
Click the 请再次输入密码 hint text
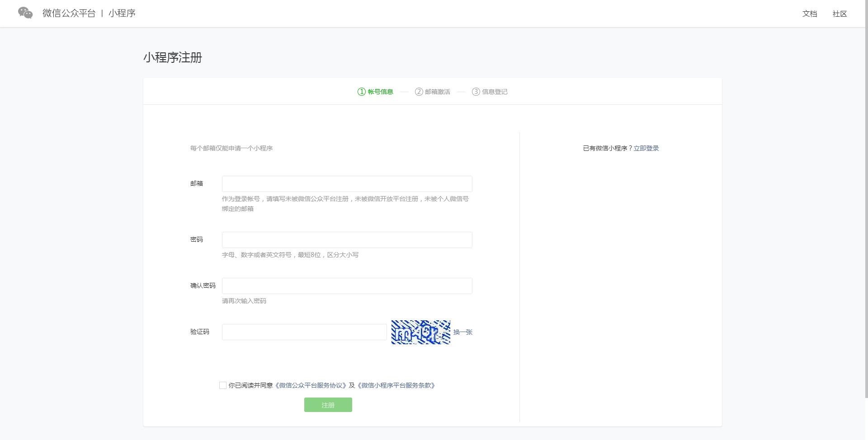tap(244, 301)
